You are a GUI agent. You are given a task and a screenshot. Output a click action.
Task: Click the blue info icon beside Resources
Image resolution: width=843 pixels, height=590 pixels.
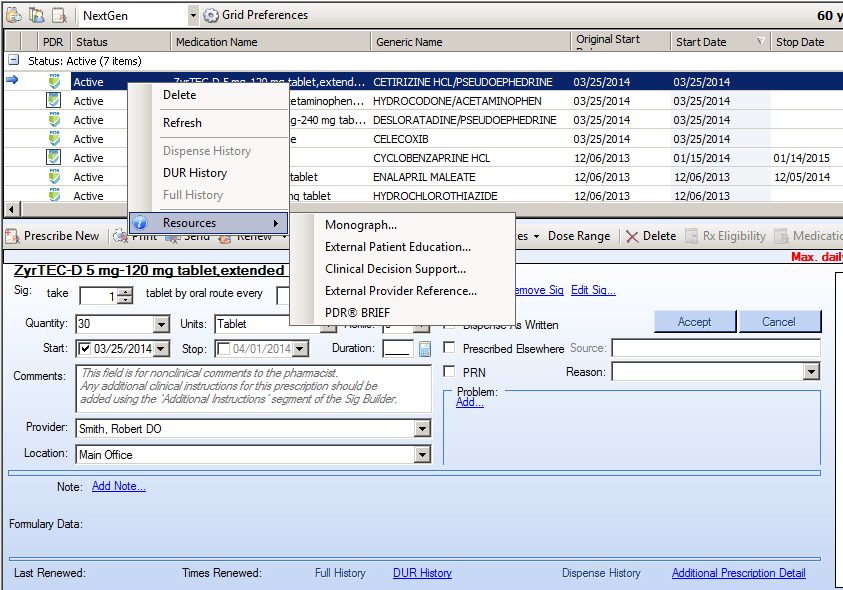(141, 223)
